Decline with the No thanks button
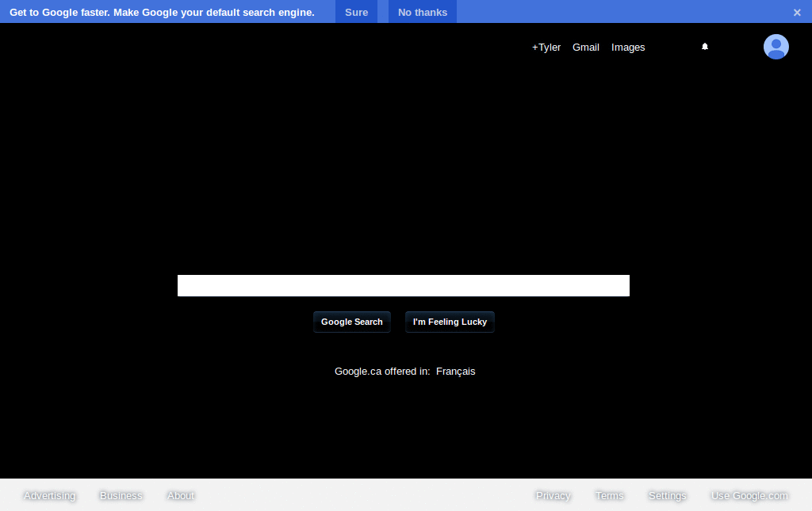This screenshot has height=511, width=812. click(x=423, y=12)
